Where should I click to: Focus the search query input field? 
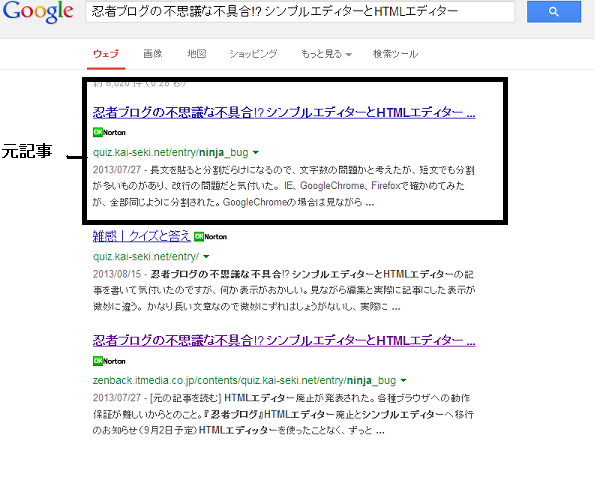click(x=300, y=11)
